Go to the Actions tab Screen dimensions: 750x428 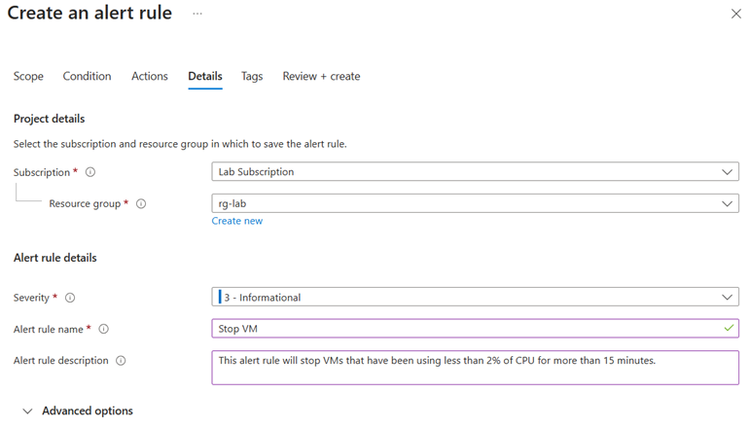[150, 76]
